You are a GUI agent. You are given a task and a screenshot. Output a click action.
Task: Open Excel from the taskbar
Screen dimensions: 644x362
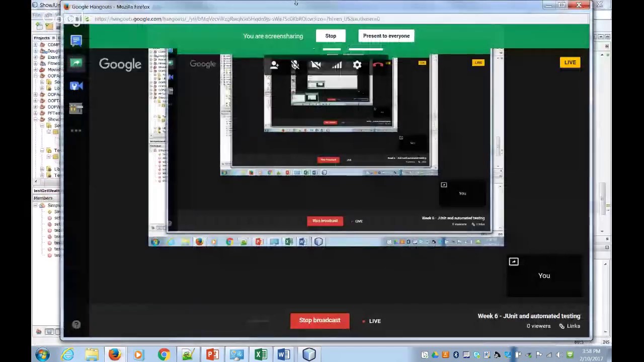pos(261,354)
